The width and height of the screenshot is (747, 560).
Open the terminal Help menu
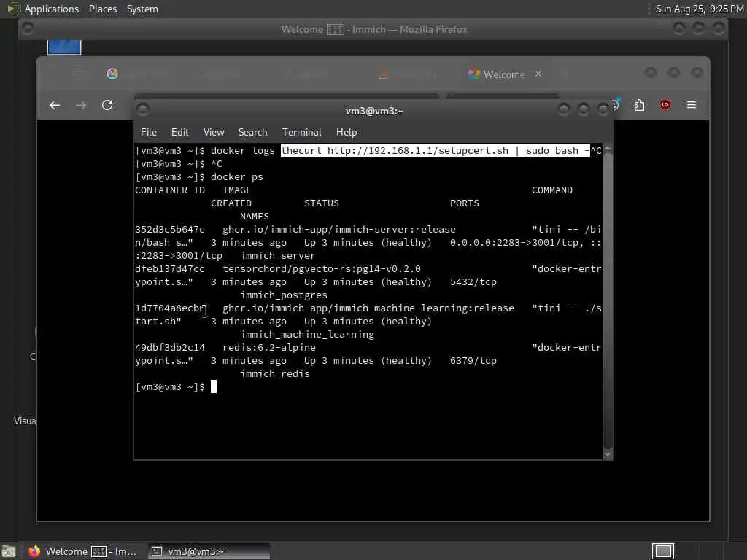[347, 133]
